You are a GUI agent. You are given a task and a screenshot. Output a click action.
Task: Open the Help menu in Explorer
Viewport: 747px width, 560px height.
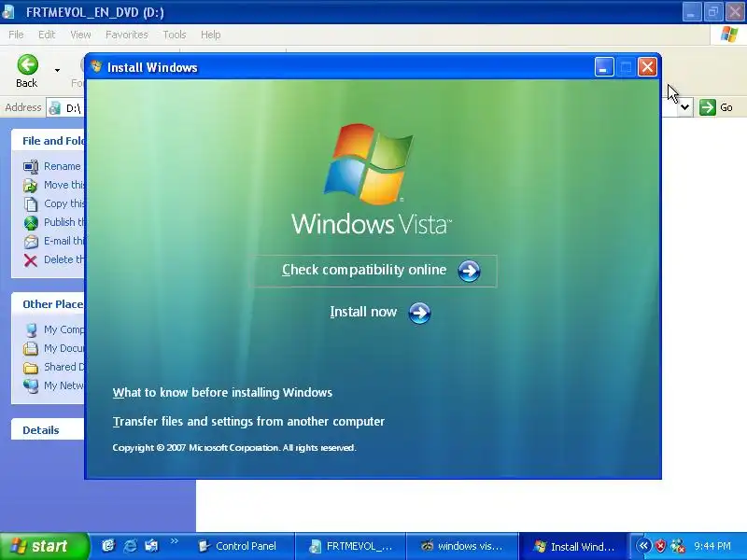click(211, 35)
